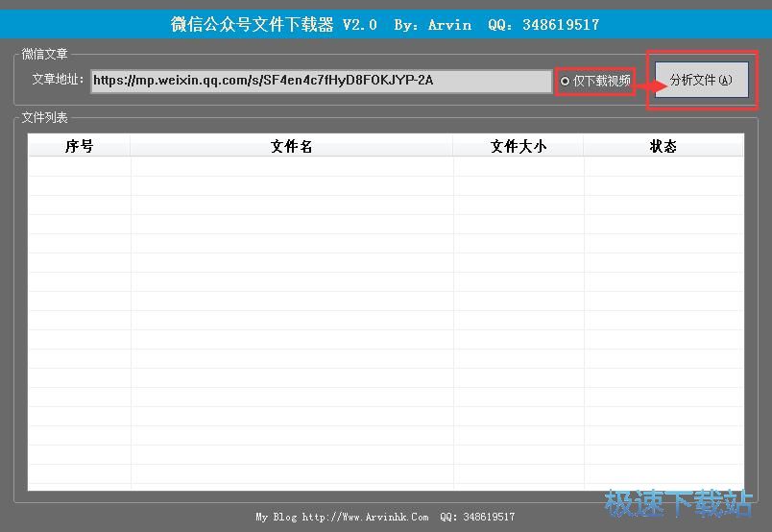The width and height of the screenshot is (772, 532).
Task: Click the 状态 column header
Action: pyautogui.click(x=663, y=146)
